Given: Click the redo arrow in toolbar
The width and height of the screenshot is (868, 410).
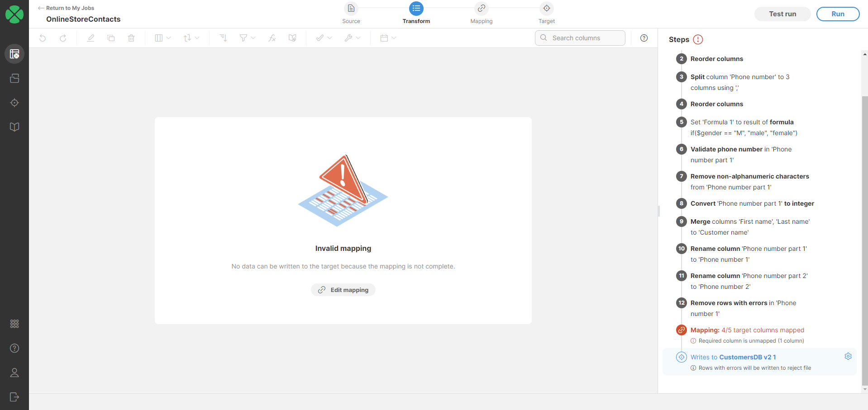Looking at the screenshot, I should (63, 38).
